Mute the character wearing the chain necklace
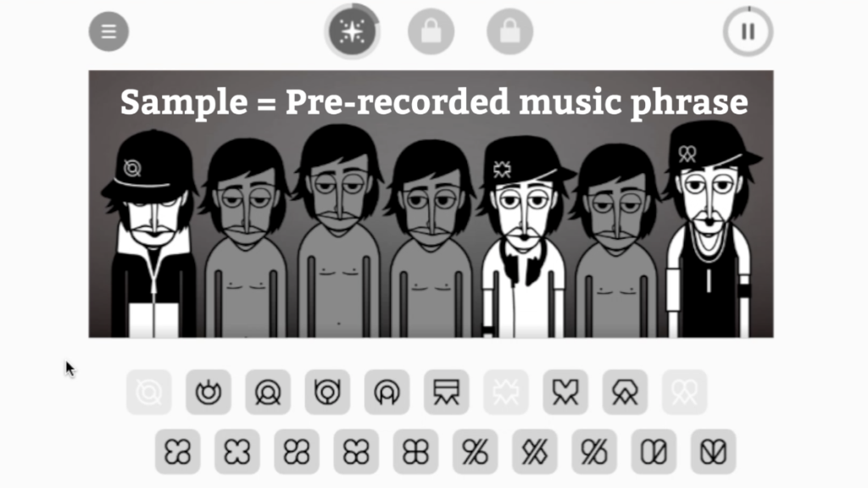The image size is (868, 488). point(709,230)
